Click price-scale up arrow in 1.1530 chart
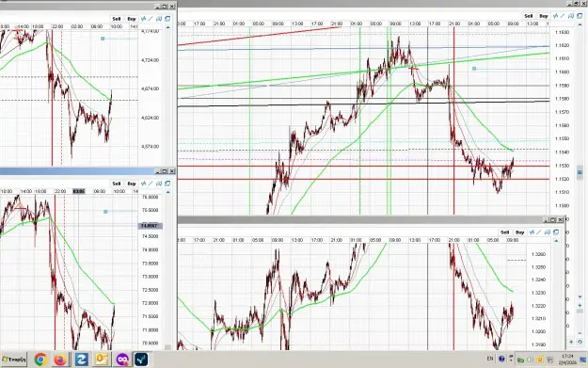The height and width of the screenshot is (368, 588). coord(580,24)
